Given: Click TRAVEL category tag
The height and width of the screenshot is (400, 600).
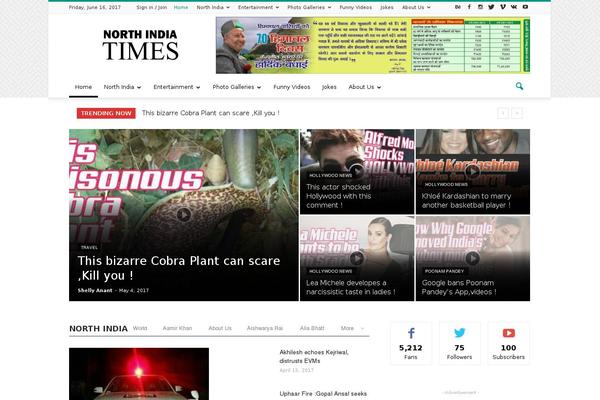Looking at the screenshot, I should coord(89,247).
